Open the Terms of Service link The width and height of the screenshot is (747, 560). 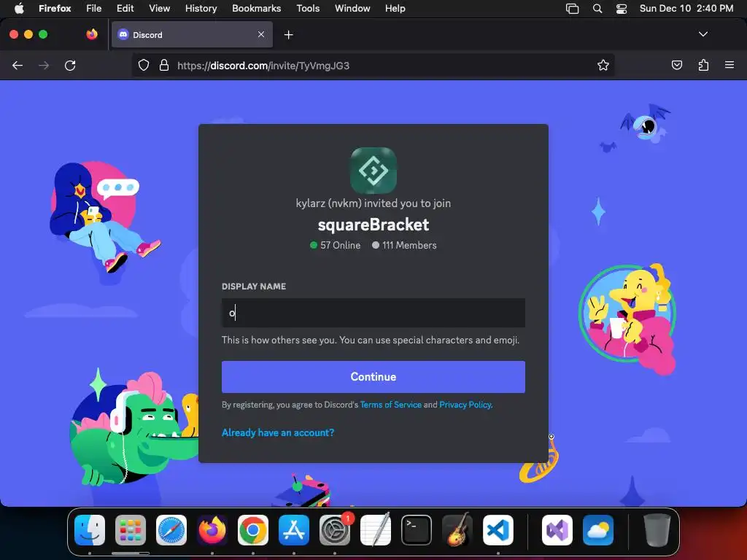(391, 405)
